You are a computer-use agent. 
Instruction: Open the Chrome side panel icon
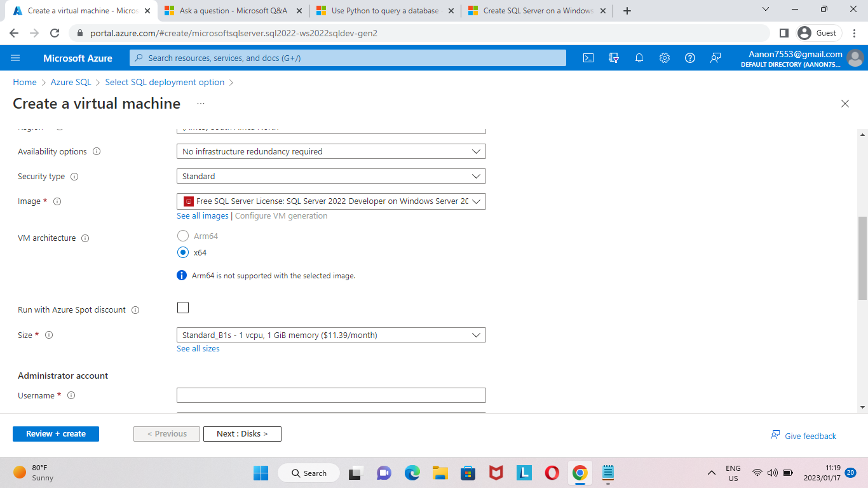pos(783,33)
